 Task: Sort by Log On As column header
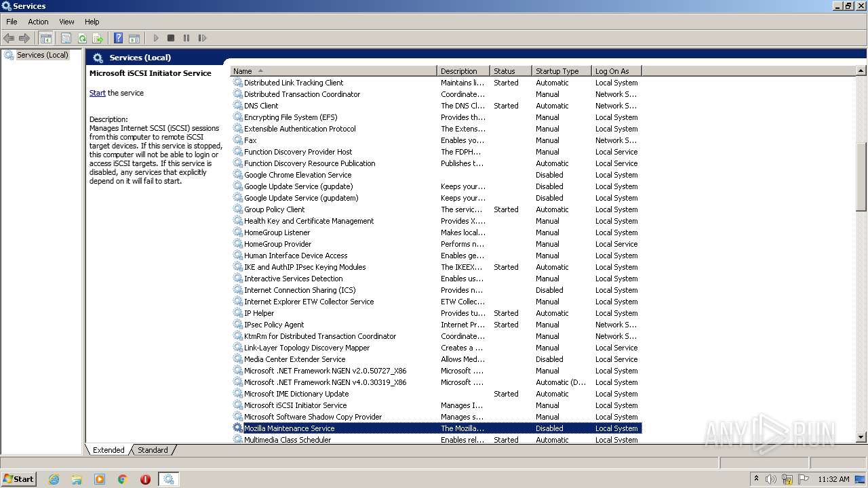point(616,70)
